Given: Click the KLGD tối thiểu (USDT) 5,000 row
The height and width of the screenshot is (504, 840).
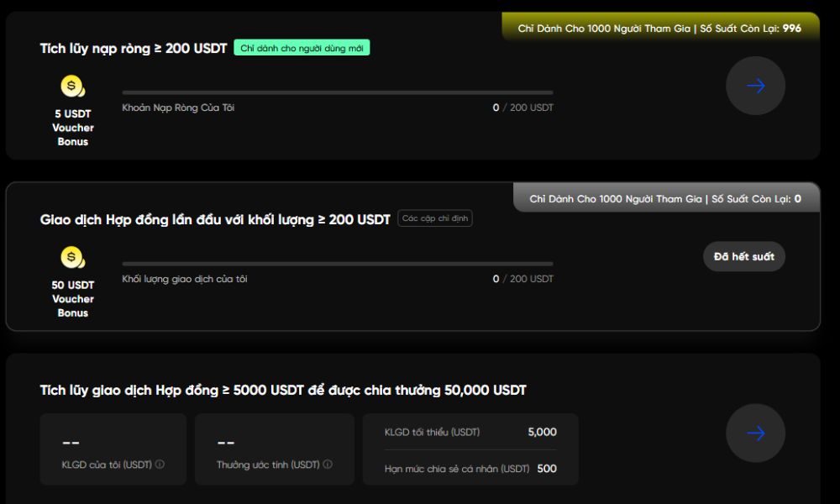Looking at the screenshot, I should [x=470, y=433].
